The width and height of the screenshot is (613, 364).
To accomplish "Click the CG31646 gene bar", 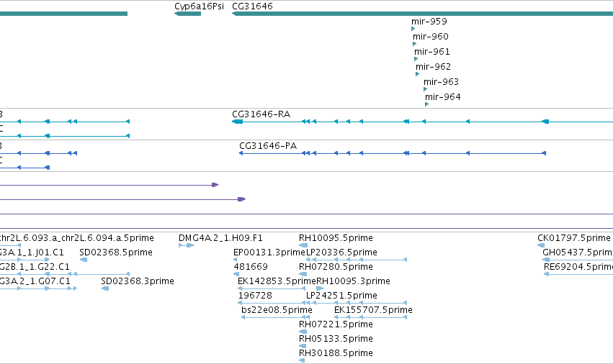I will pyautogui.click(x=422, y=14).
